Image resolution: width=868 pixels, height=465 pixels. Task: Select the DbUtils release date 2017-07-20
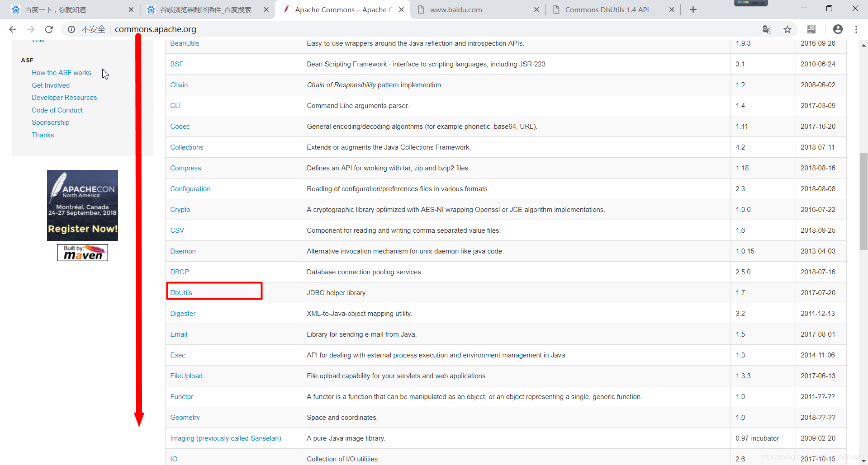pos(818,293)
